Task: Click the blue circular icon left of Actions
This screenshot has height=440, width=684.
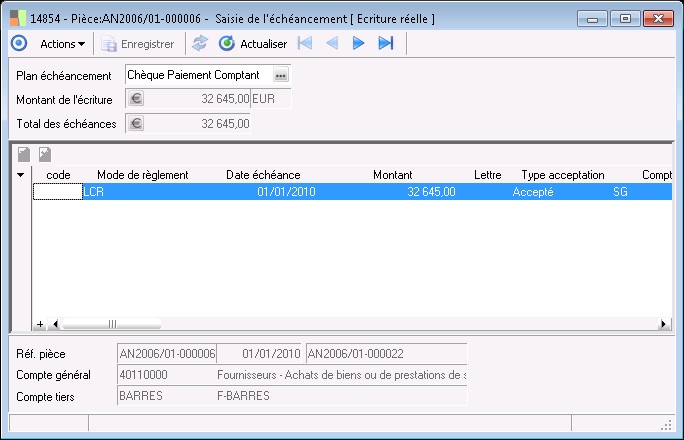Action: 18,43
